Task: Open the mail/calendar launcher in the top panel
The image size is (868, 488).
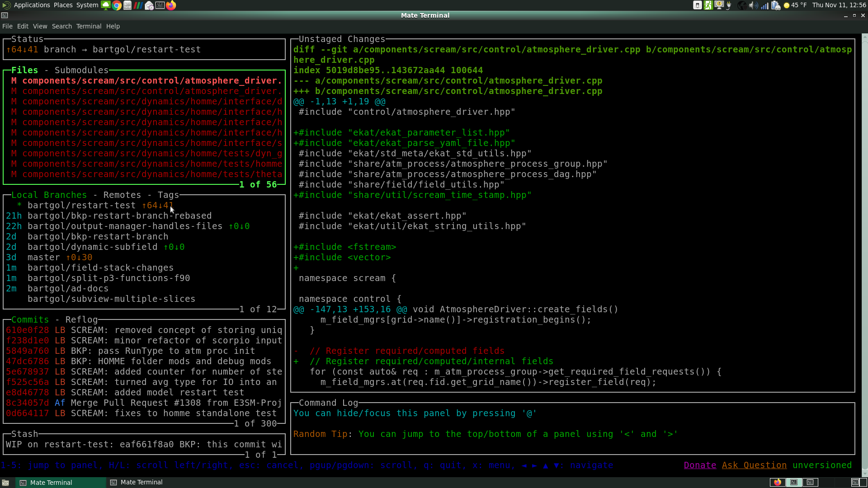Action: [x=149, y=5]
